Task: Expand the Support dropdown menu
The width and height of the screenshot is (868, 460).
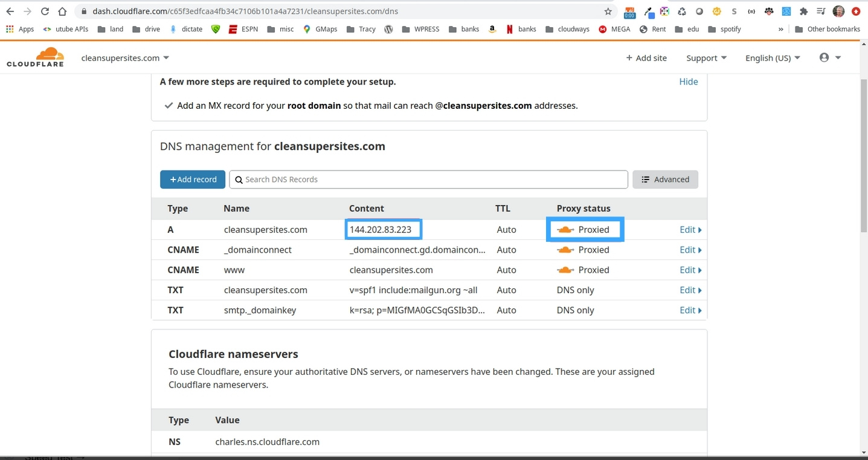Action: click(706, 58)
